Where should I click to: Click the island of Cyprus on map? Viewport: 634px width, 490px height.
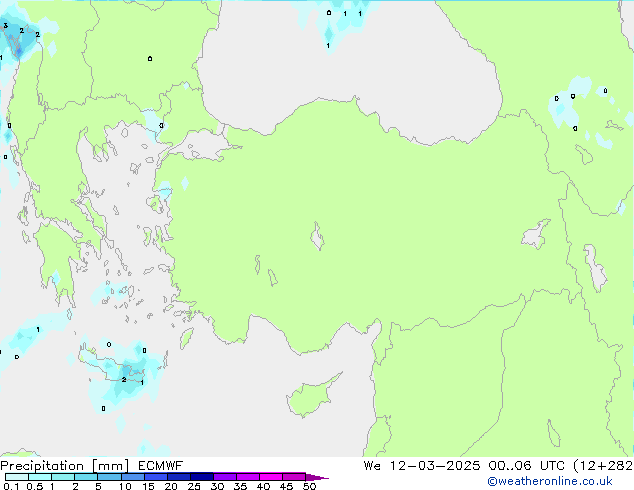click(x=311, y=397)
